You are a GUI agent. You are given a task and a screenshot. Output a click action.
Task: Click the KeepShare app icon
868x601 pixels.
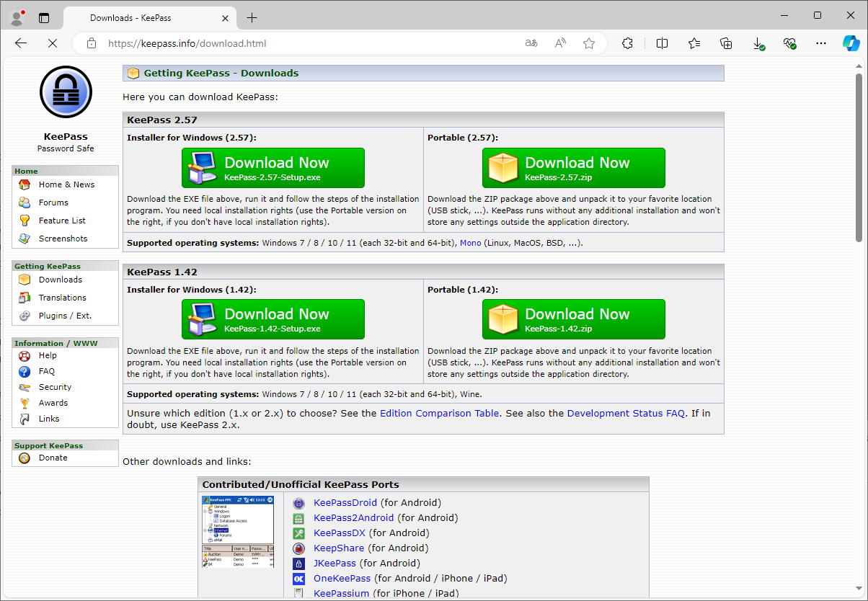(299, 548)
